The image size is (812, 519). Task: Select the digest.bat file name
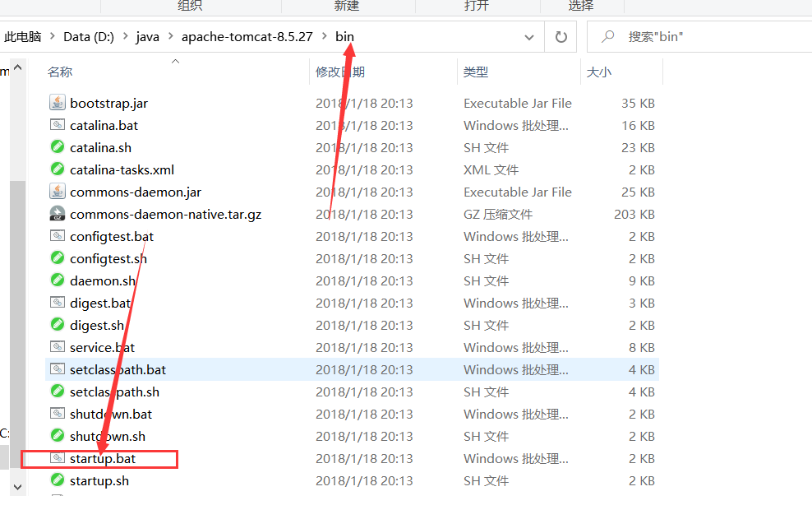click(100, 304)
